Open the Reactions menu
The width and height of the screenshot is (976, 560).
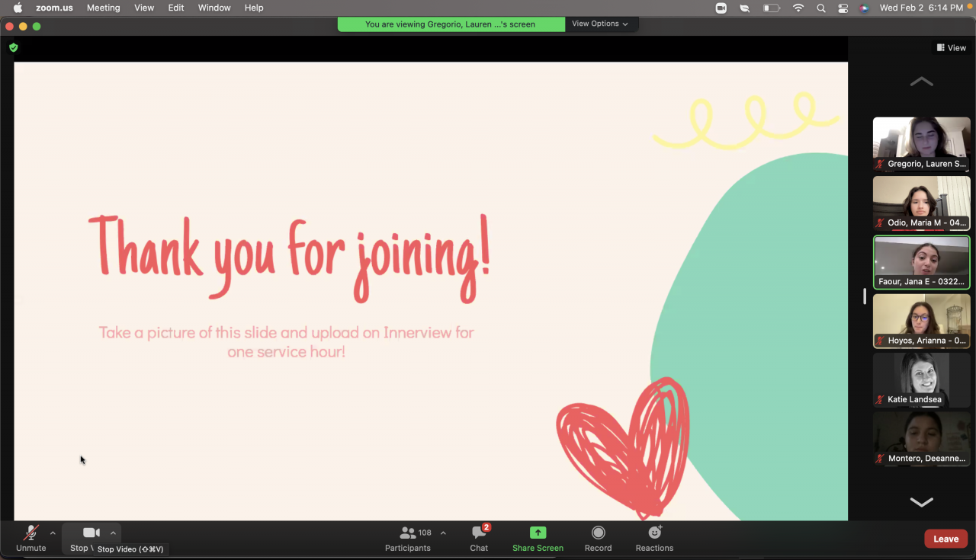pos(654,538)
